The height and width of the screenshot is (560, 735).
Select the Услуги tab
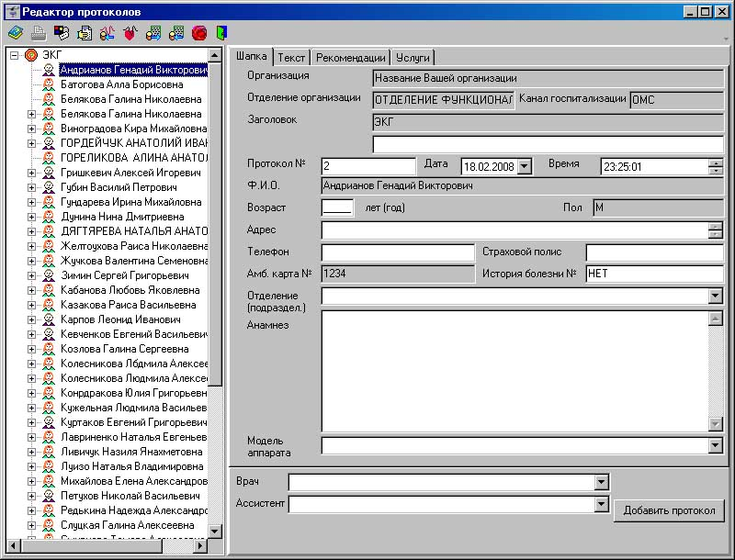[x=413, y=58]
